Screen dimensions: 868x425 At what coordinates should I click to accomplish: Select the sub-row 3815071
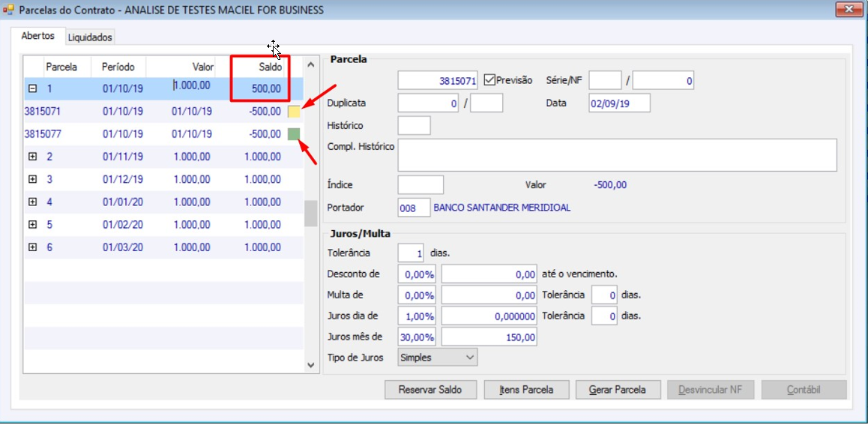(163, 111)
